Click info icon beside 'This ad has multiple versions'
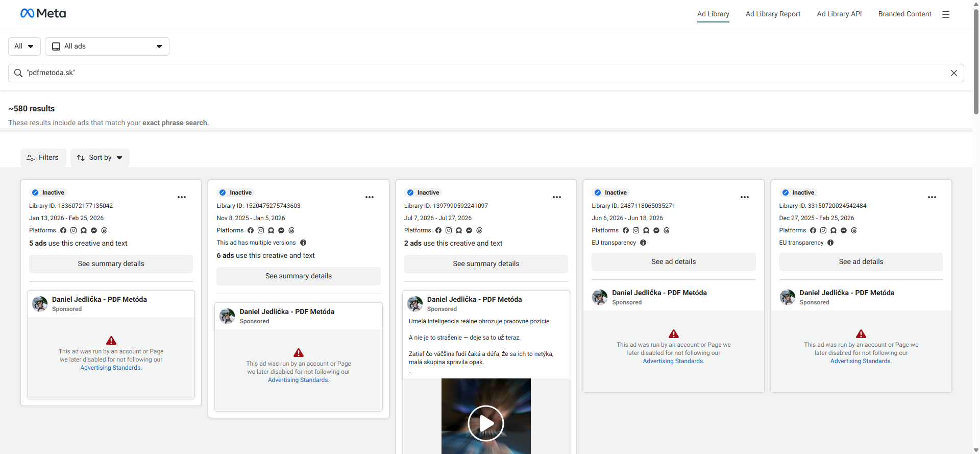Viewport: 980px width, 454px height. 303,243
